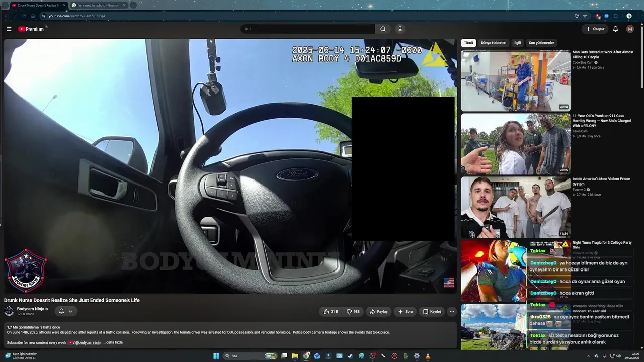Select the İlgili filter chip

pyautogui.click(x=517, y=43)
